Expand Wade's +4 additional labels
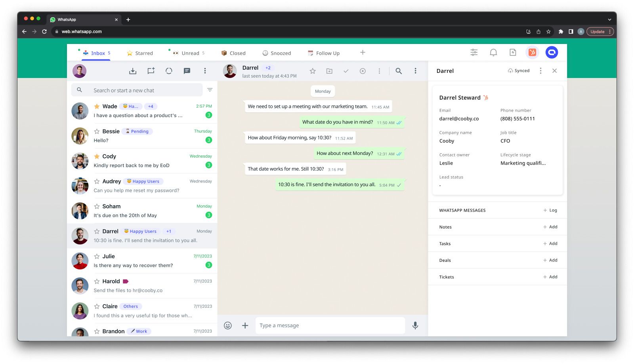This screenshot has width=634, height=364. (151, 106)
